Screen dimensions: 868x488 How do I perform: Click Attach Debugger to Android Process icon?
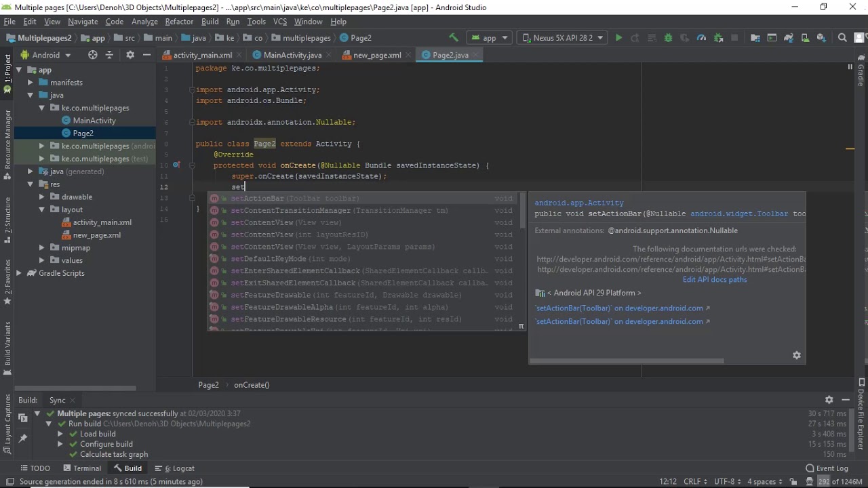718,38
